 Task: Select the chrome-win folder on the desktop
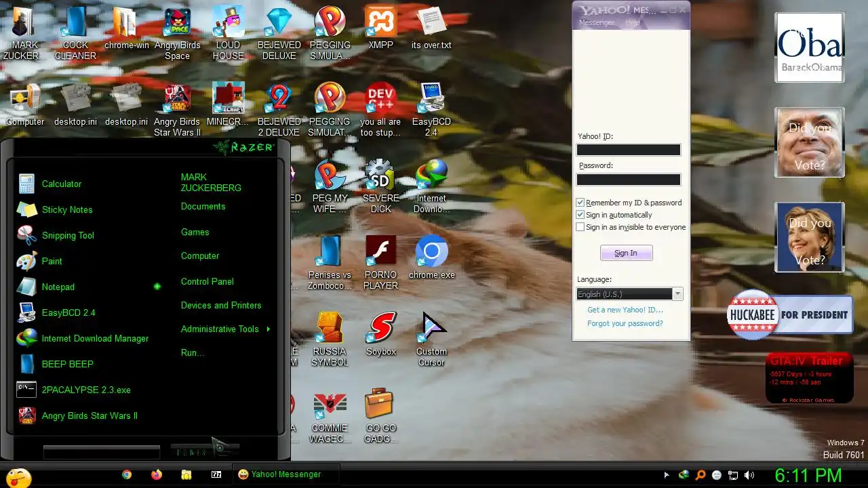127,28
